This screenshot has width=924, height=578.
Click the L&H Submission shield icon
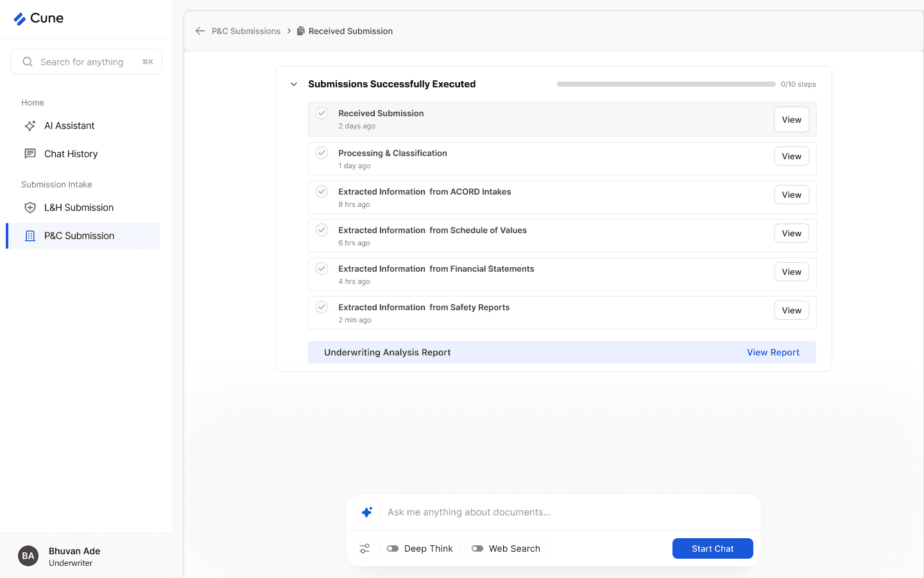click(x=30, y=207)
